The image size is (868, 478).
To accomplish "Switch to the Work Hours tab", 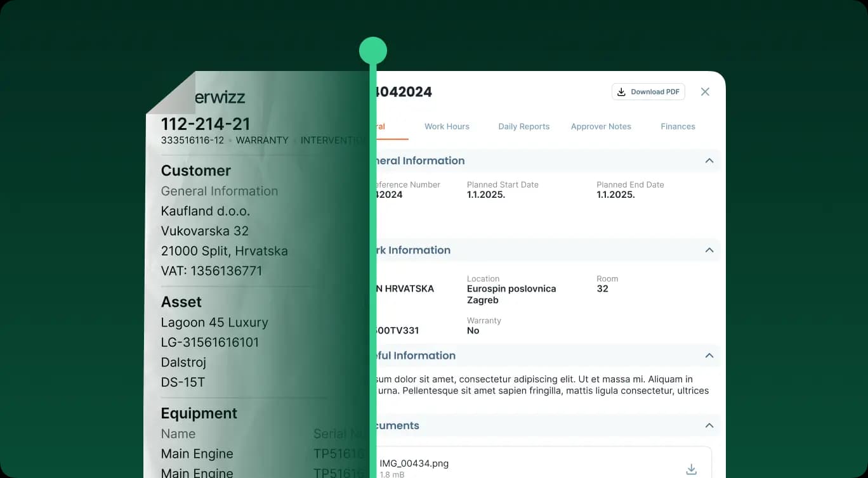I will coord(447,126).
